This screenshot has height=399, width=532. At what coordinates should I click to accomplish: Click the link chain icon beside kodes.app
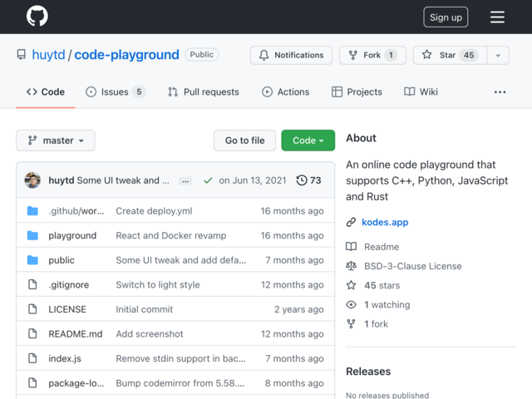[x=351, y=222]
